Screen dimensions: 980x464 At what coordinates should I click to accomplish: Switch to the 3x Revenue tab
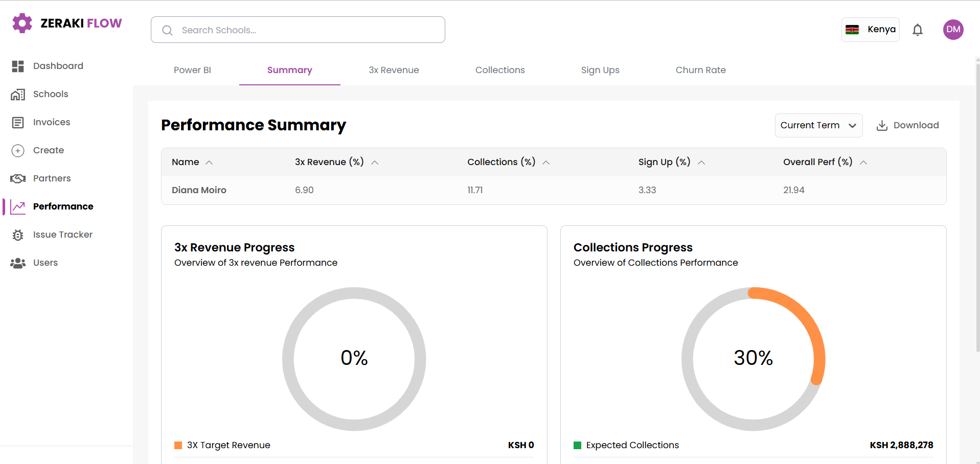pos(394,70)
